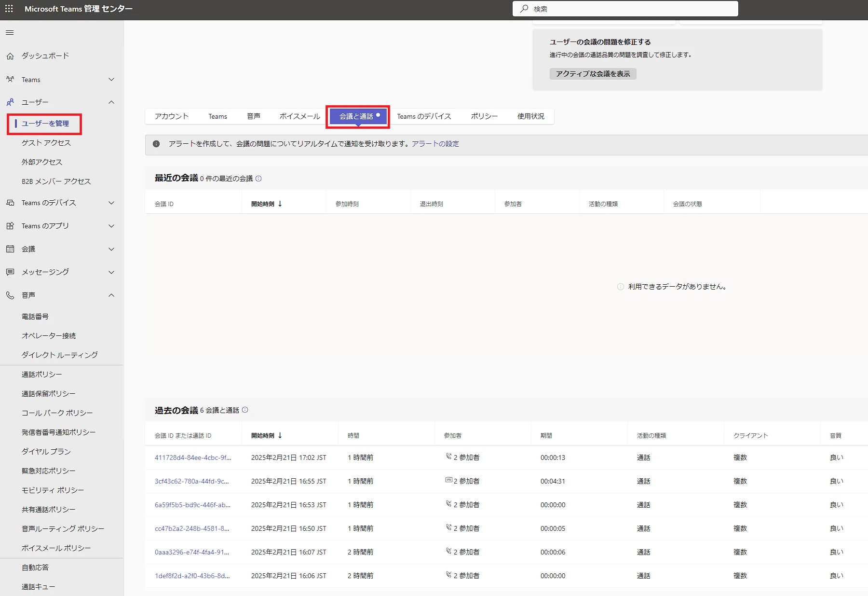Open オペレーター接続 in the sidebar
This screenshot has height=596, width=868.
coord(49,336)
